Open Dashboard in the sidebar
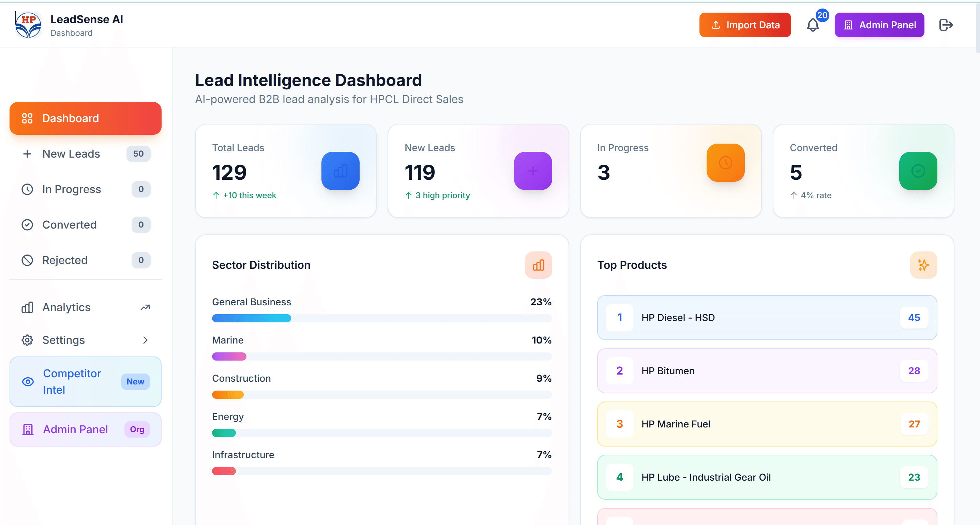This screenshot has width=980, height=525. coord(85,118)
